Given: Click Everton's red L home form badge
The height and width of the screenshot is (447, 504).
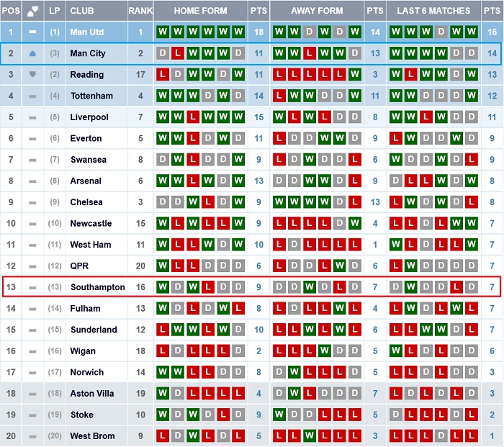Looking at the screenshot, I should point(193,138).
